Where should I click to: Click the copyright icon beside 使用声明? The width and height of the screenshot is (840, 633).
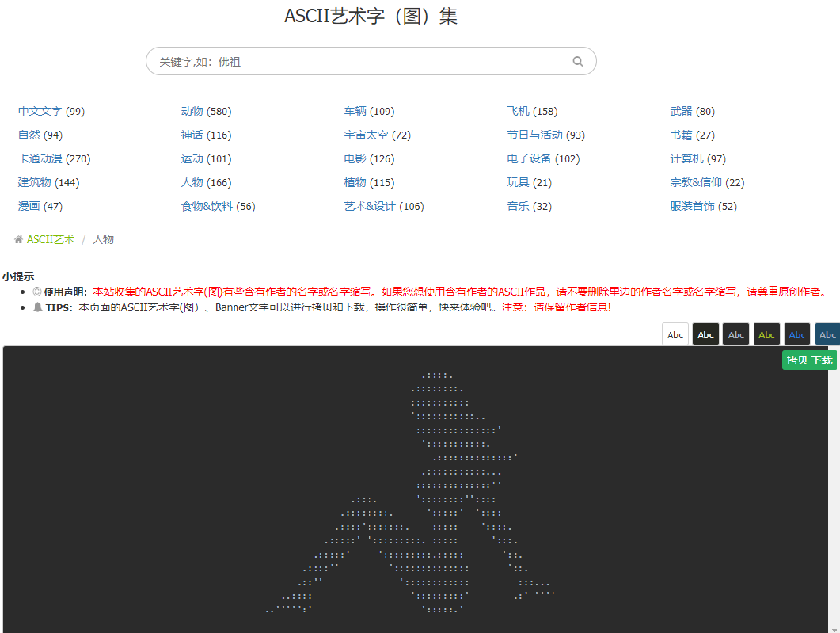pos(37,292)
